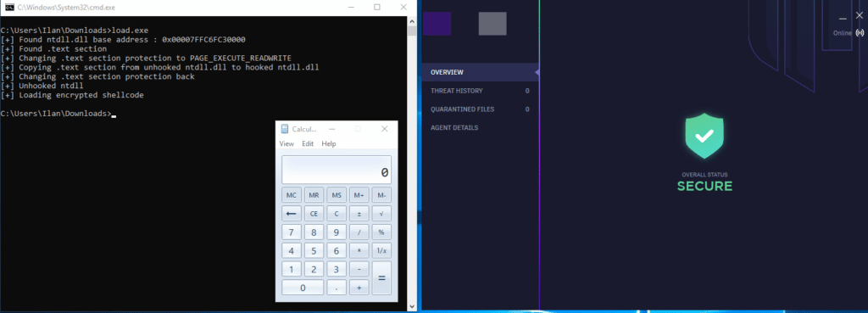
Task: Click the divide key
Action: click(359, 232)
